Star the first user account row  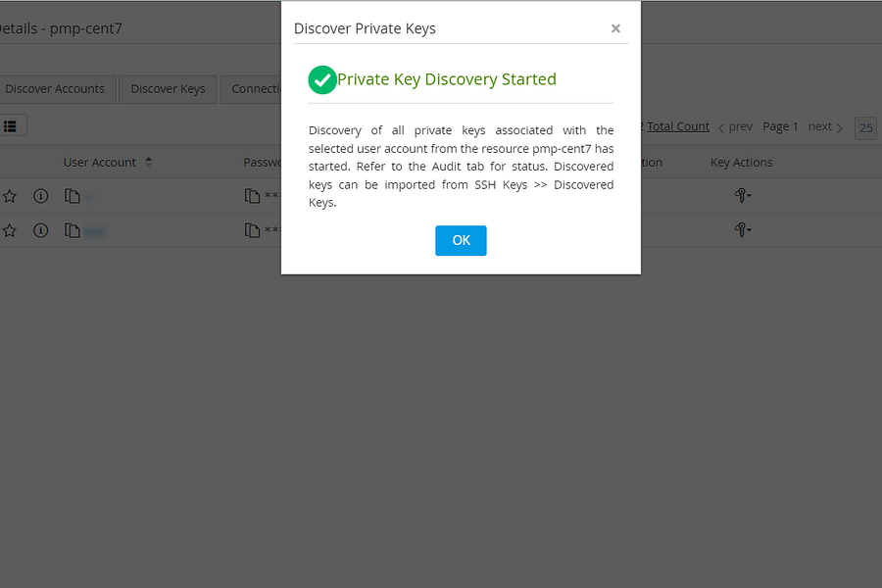(10, 196)
